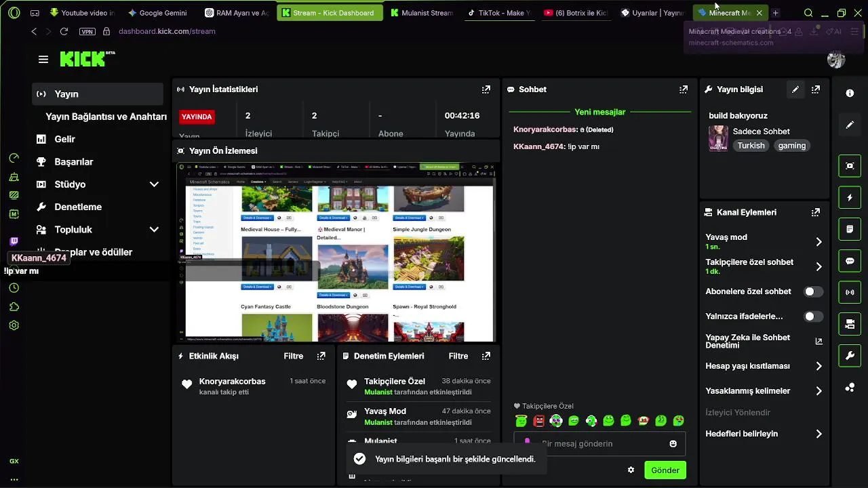868x488 pixels.
Task: Open the hamburger menu beside the Kick logo
Action: tap(43, 60)
